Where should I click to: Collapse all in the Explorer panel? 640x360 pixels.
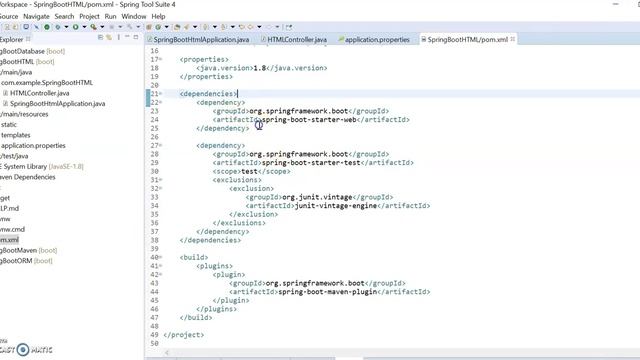(x=100, y=37)
